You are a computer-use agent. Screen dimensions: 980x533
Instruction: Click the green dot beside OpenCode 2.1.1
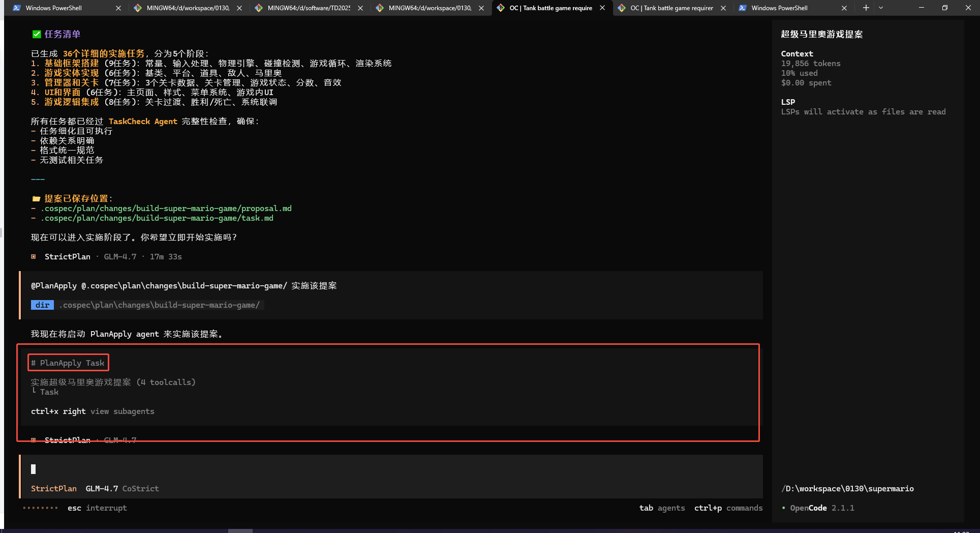784,508
